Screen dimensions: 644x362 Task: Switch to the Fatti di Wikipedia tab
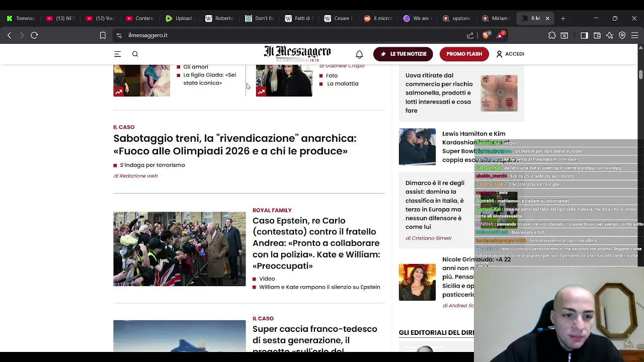(x=299, y=18)
